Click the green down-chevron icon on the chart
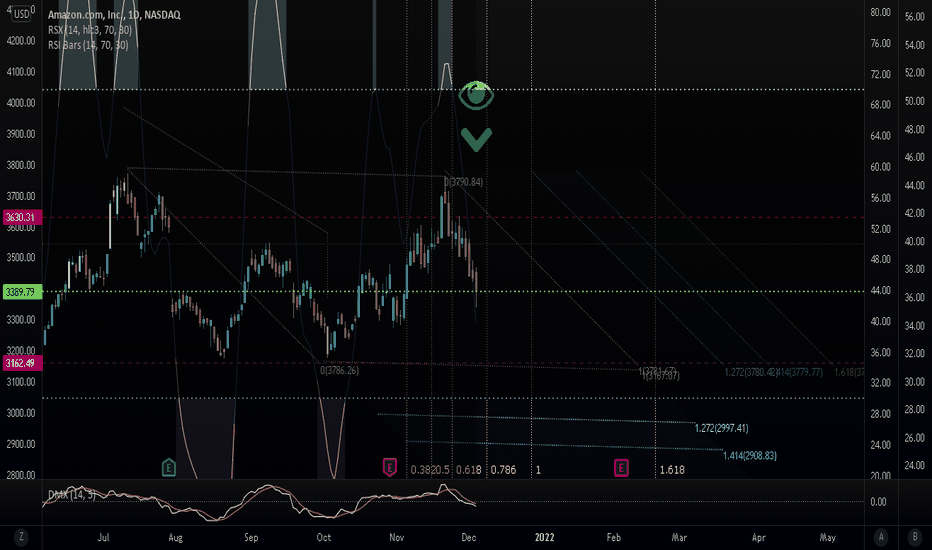 pos(476,140)
